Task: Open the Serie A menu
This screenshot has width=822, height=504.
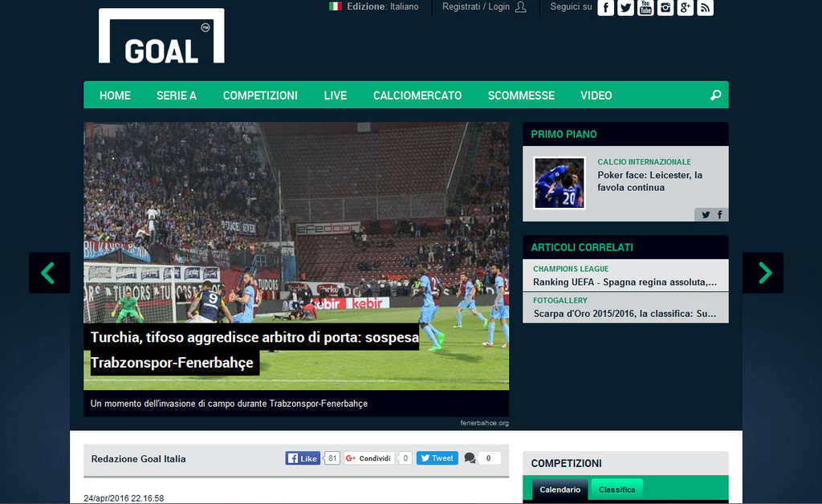Action: coord(177,96)
